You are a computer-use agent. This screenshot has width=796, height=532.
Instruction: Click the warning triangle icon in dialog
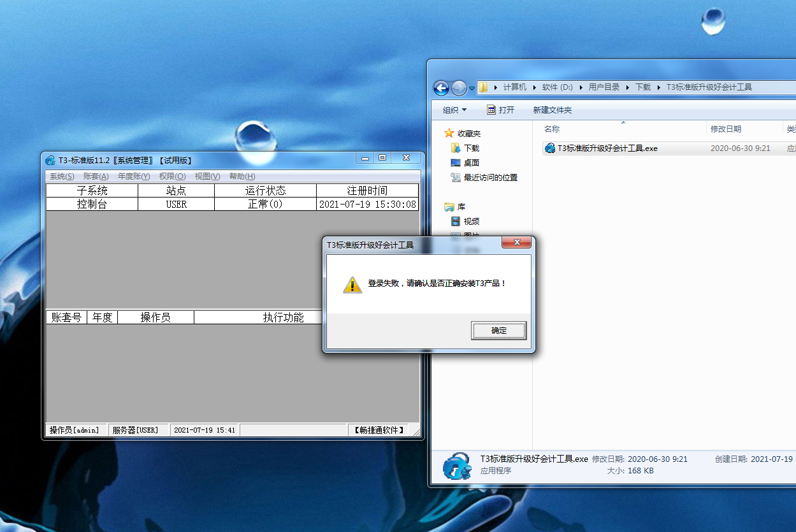pyautogui.click(x=352, y=284)
